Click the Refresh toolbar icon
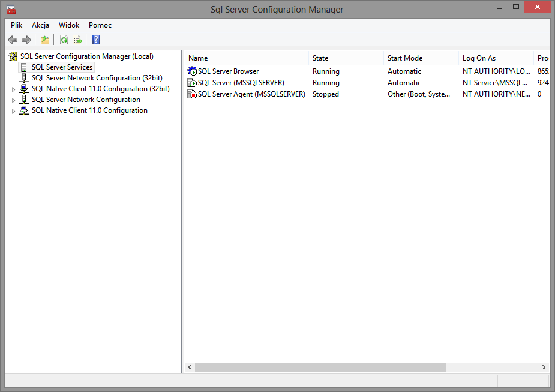 [64, 40]
